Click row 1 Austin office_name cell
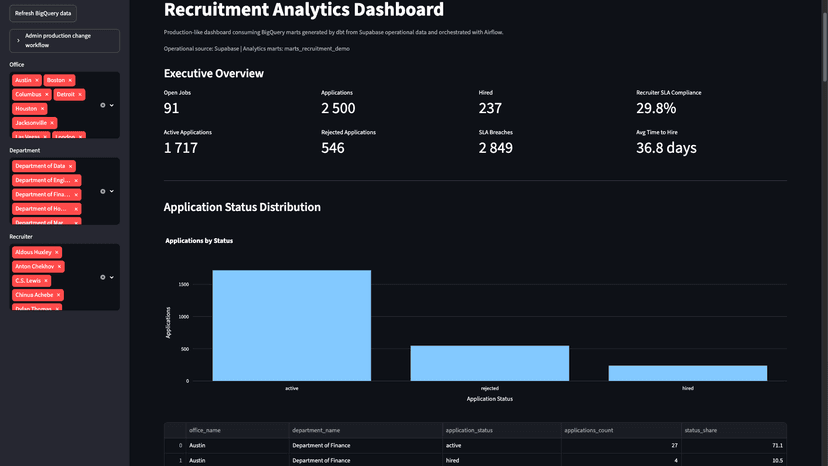Image resolution: width=828 pixels, height=466 pixels. pyautogui.click(x=237, y=460)
